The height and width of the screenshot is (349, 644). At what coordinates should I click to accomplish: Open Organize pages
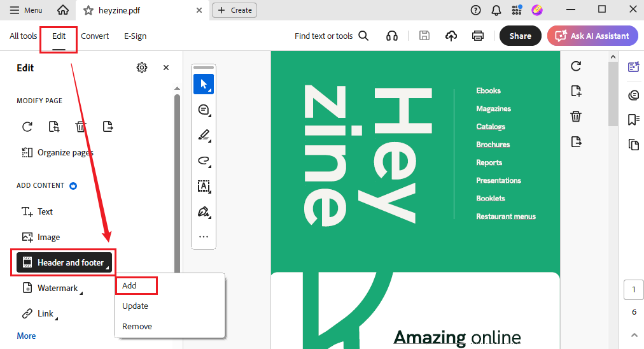[57, 152]
